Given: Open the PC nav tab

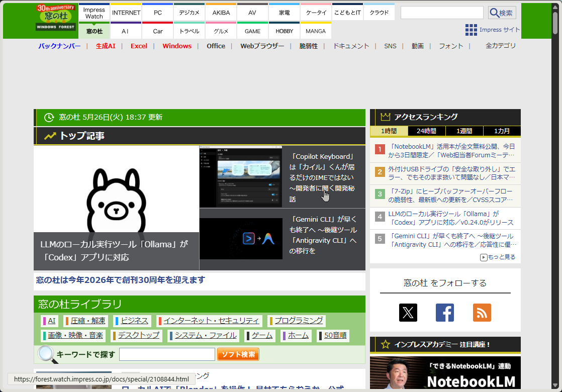Looking at the screenshot, I should 158,13.
